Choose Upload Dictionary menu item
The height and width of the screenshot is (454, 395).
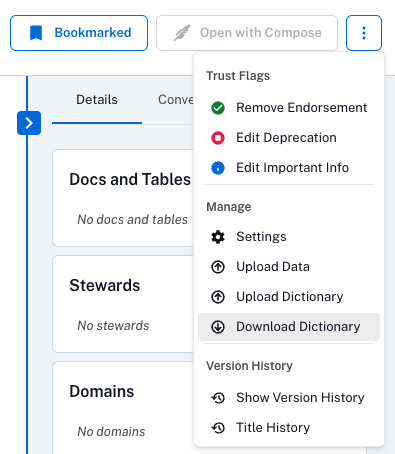tap(289, 297)
